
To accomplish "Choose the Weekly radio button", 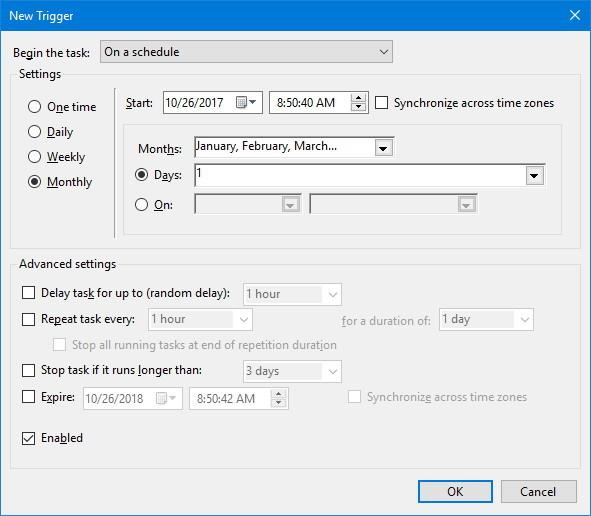I will 34,156.
